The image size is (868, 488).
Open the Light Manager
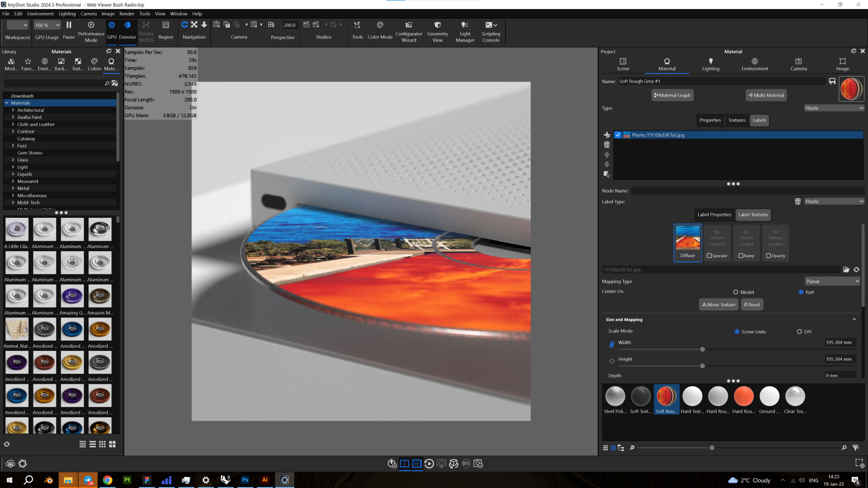(465, 25)
